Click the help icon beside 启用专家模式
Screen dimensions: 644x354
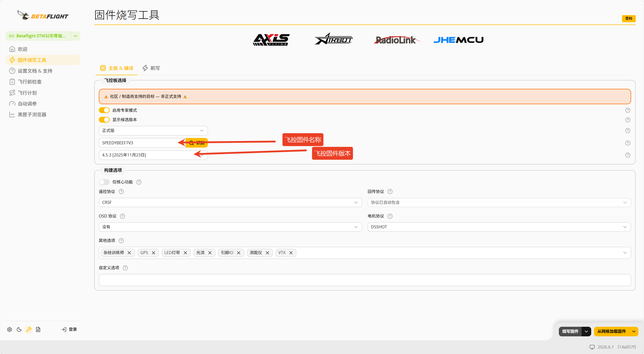[x=628, y=110]
